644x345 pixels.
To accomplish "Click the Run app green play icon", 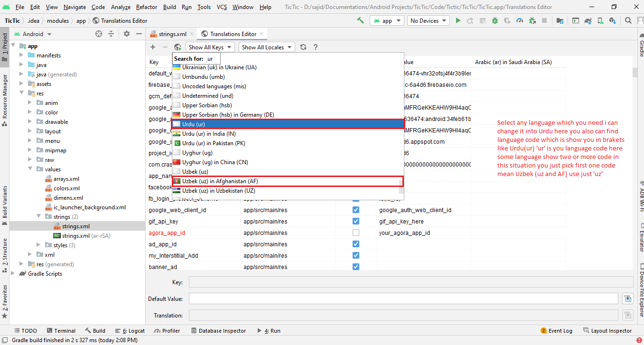I will click(458, 20).
